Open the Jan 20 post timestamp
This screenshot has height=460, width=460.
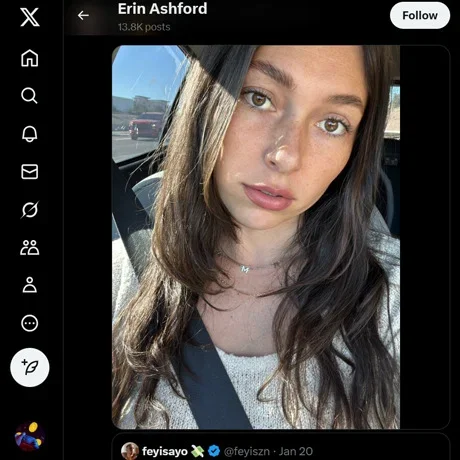click(296, 451)
